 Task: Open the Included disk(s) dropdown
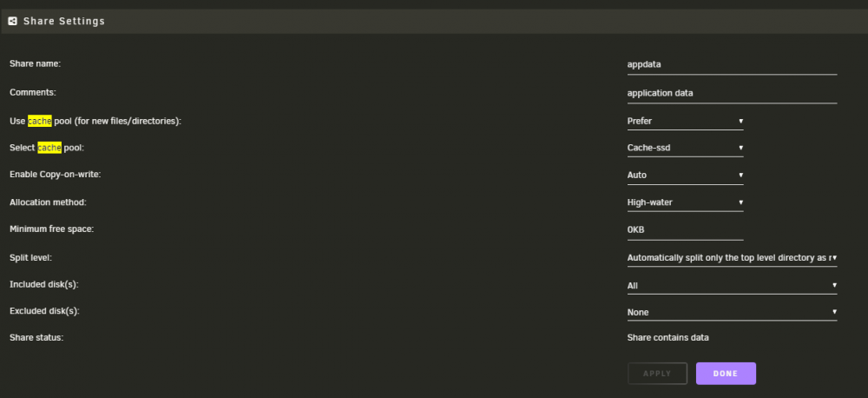pos(732,286)
